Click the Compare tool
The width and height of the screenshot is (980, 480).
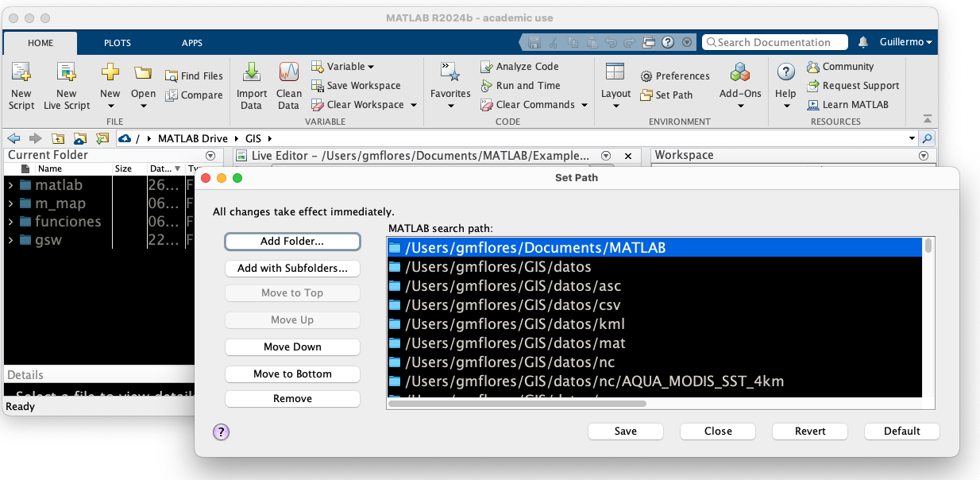click(x=195, y=95)
